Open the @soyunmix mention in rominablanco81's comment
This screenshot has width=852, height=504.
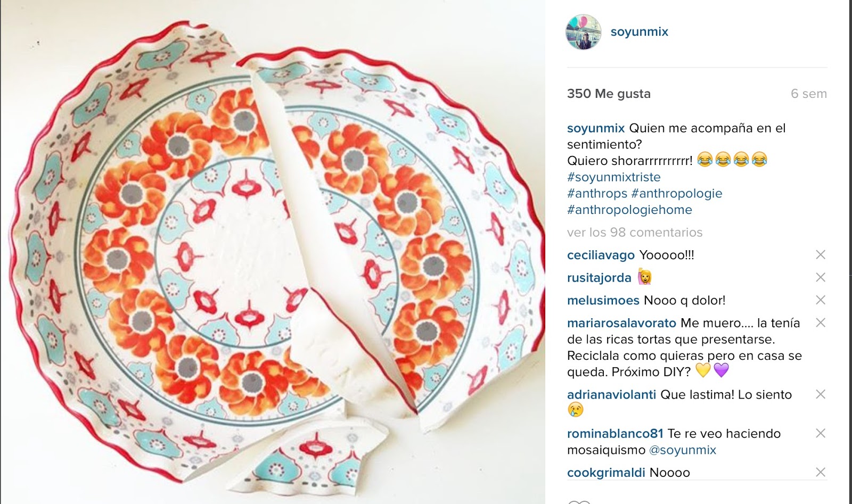coord(683,450)
